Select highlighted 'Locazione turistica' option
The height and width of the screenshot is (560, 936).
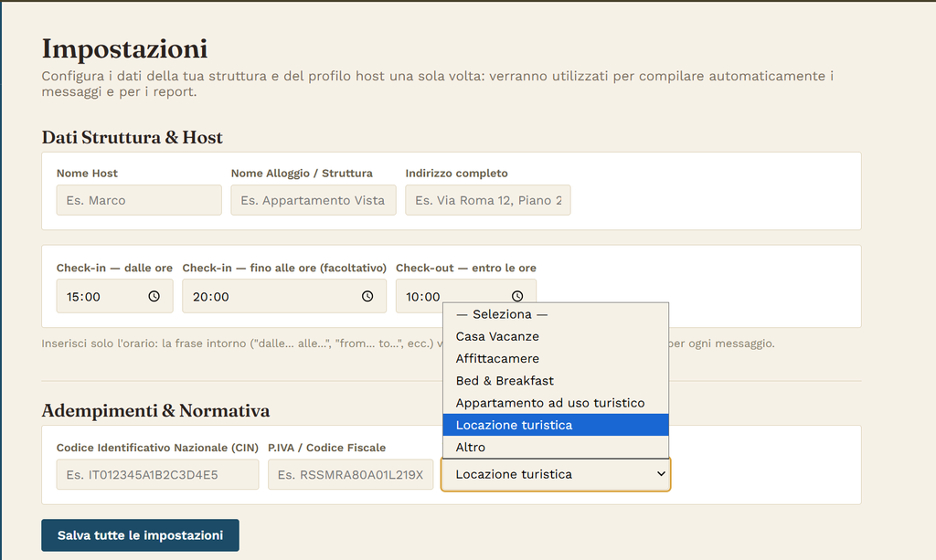click(x=555, y=425)
